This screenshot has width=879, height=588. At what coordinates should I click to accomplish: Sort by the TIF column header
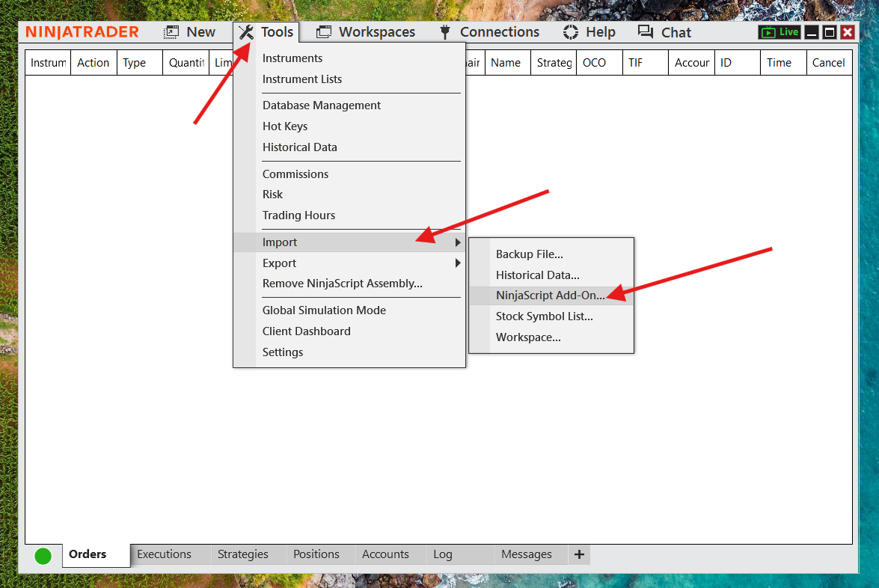646,63
